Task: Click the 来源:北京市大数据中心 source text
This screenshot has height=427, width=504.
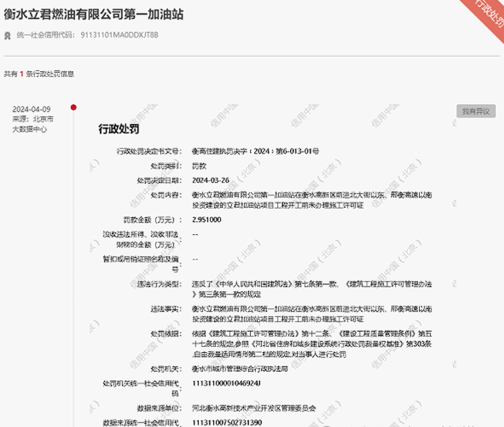Action: click(33, 124)
